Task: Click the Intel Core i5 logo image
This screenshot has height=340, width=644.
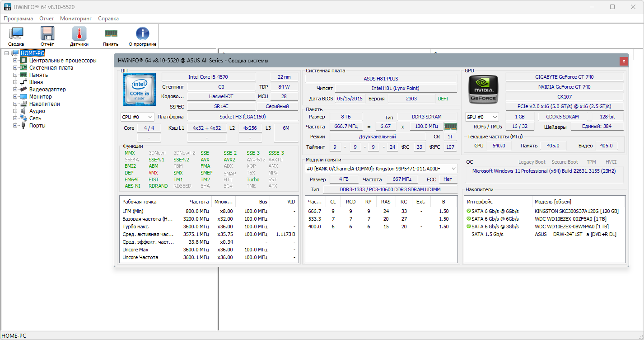Action: pyautogui.click(x=139, y=90)
